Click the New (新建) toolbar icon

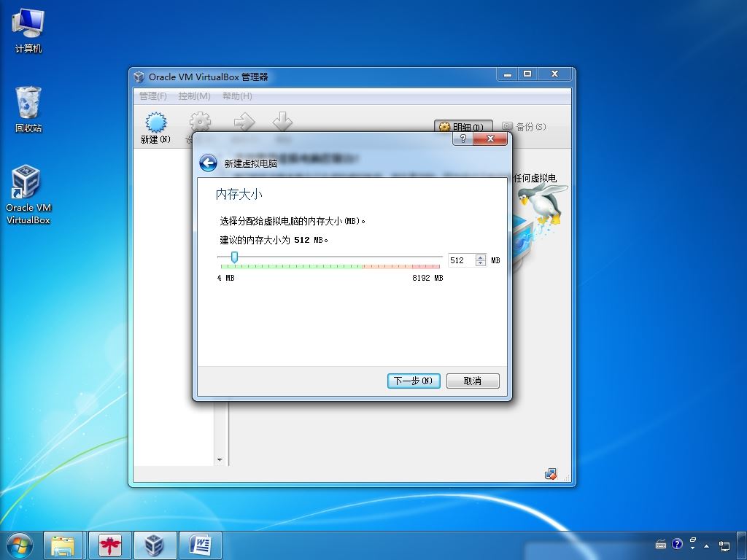pos(156,128)
